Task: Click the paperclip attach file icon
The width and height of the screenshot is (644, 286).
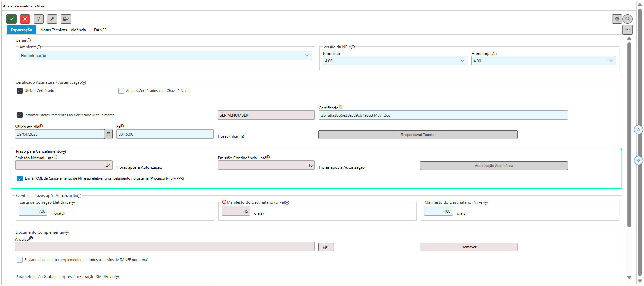Action: click(326, 247)
